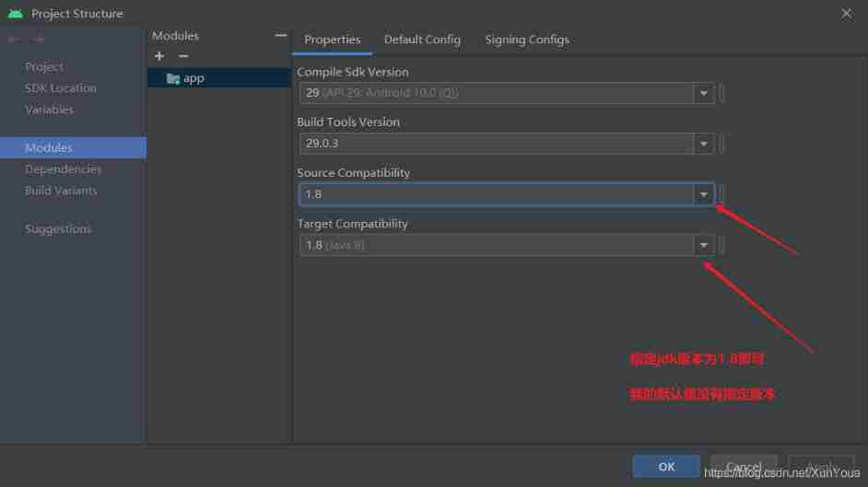Open the SDK Location section
This screenshot has width=868, height=487.
tap(60, 88)
